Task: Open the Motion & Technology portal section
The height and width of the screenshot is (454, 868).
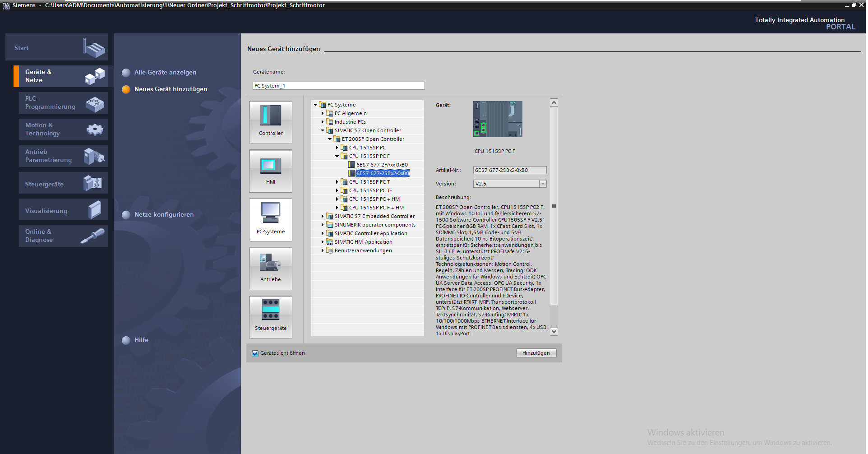Action: click(63, 130)
